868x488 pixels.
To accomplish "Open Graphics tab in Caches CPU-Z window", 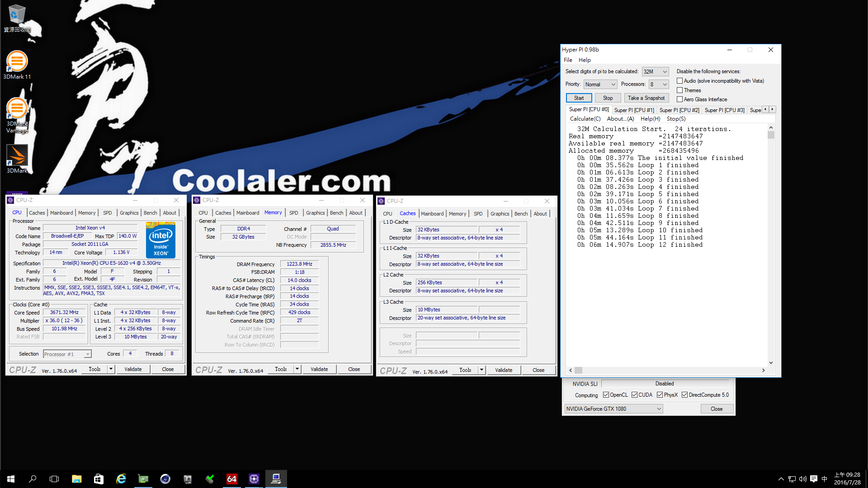I will 500,214.
